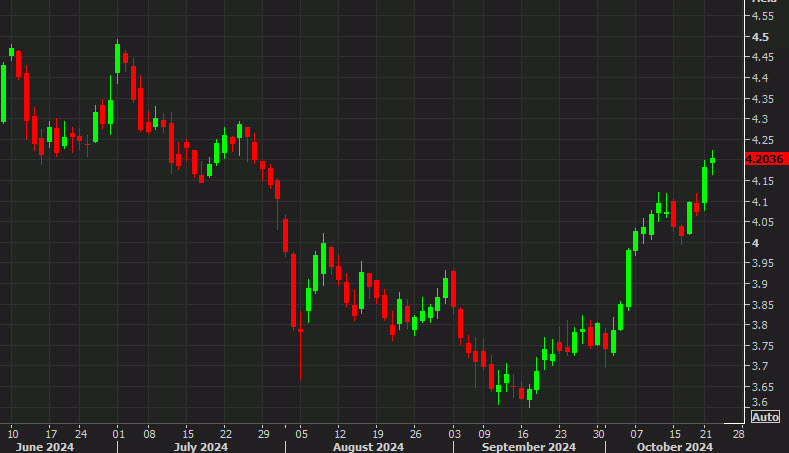
Task: Select date tick 24 in June
Action: point(81,434)
